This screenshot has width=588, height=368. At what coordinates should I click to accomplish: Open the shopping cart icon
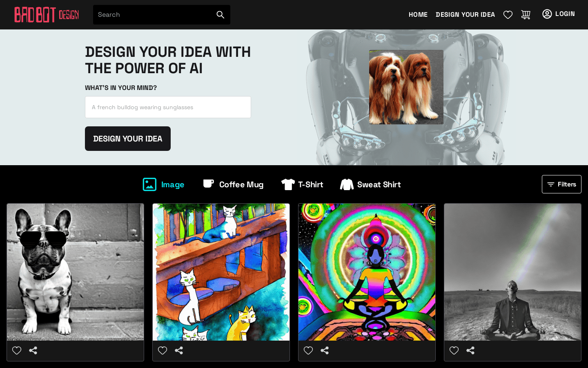click(526, 15)
